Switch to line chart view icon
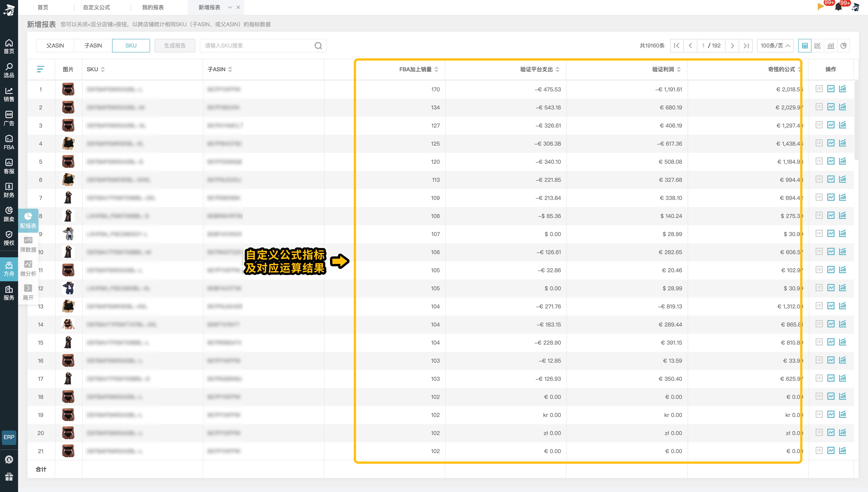Image resolution: width=868 pixels, height=492 pixels. [x=818, y=46]
